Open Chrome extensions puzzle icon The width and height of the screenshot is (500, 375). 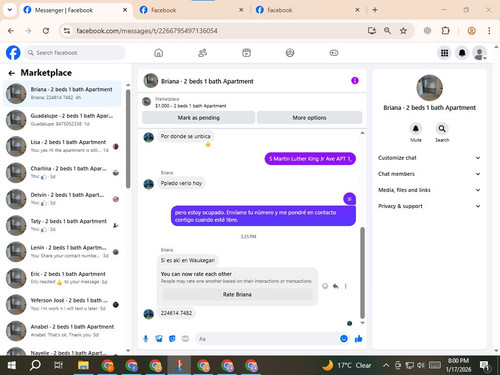click(x=445, y=31)
